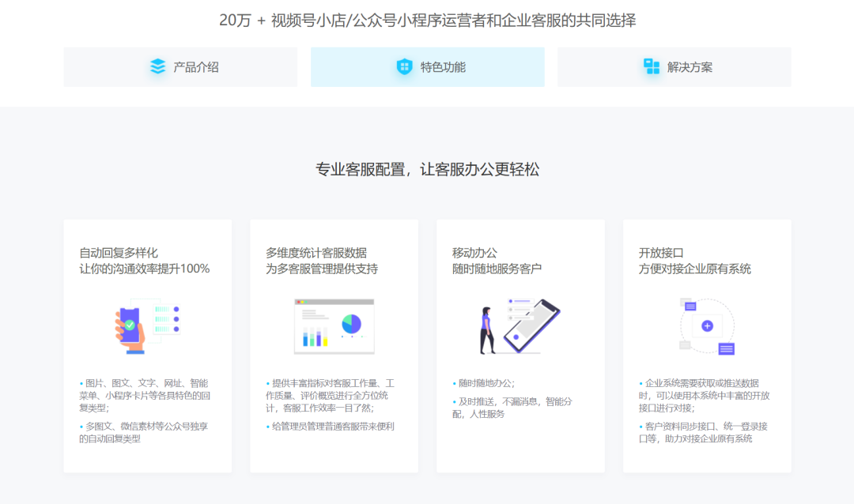This screenshot has width=854, height=504.
Task: Click the 客户资料同步接口 bullet description
Action: coord(702,432)
